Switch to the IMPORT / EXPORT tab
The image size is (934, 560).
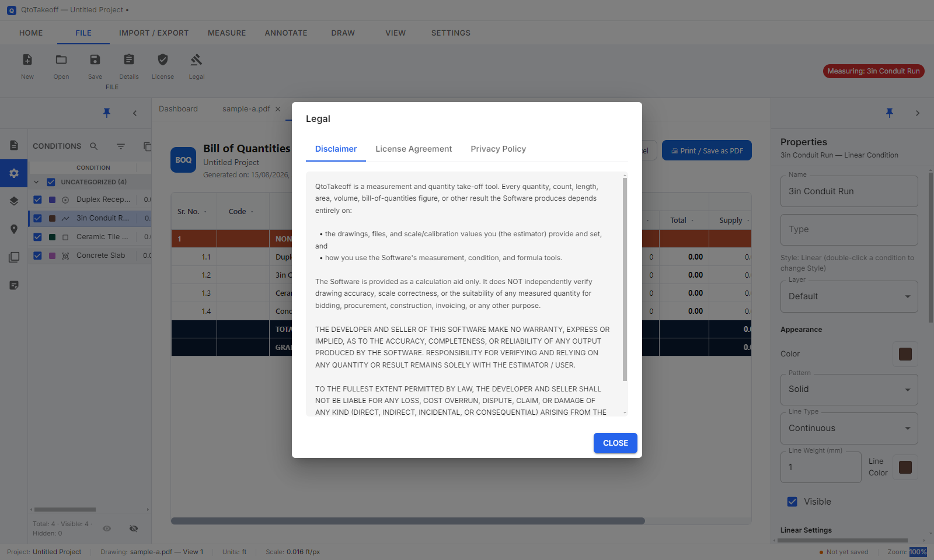[x=154, y=33]
